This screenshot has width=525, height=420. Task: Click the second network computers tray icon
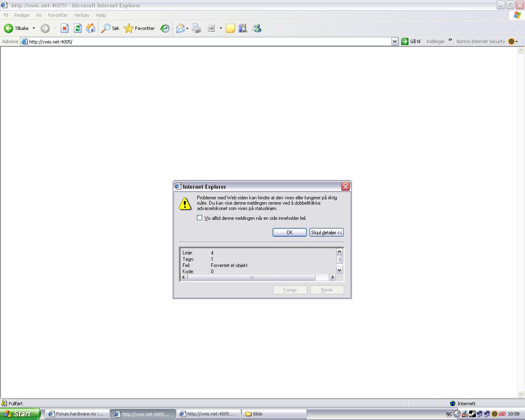(x=487, y=414)
